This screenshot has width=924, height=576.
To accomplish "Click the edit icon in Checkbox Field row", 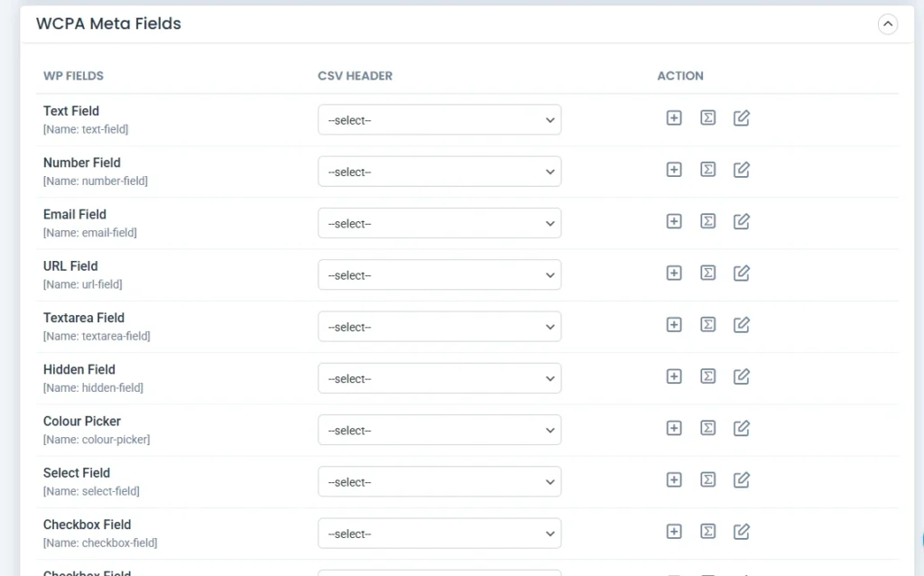I will click(x=742, y=532).
